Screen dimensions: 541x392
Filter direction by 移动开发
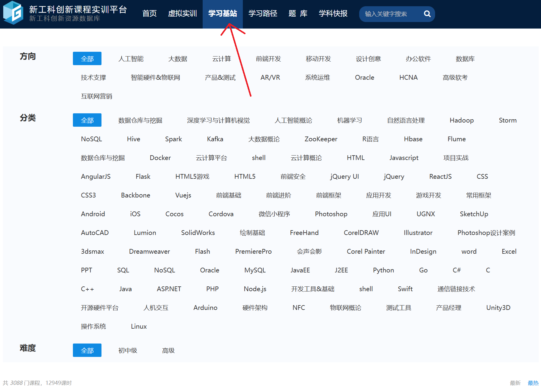318,59
